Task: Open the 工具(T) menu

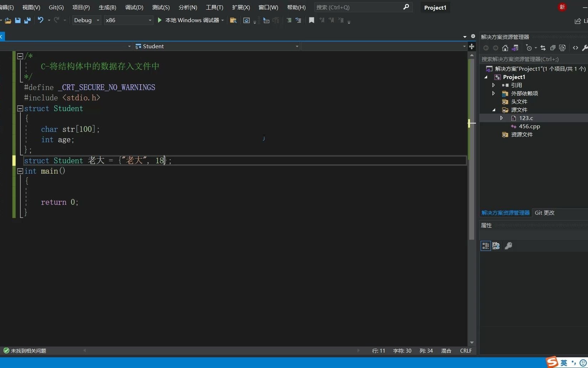Action: (214, 7)
